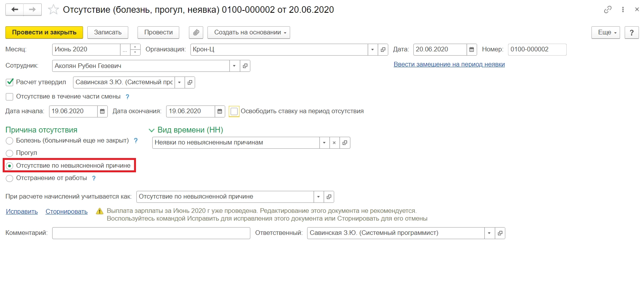Collapse the Вид времени (НН) section

pos(151,130)
